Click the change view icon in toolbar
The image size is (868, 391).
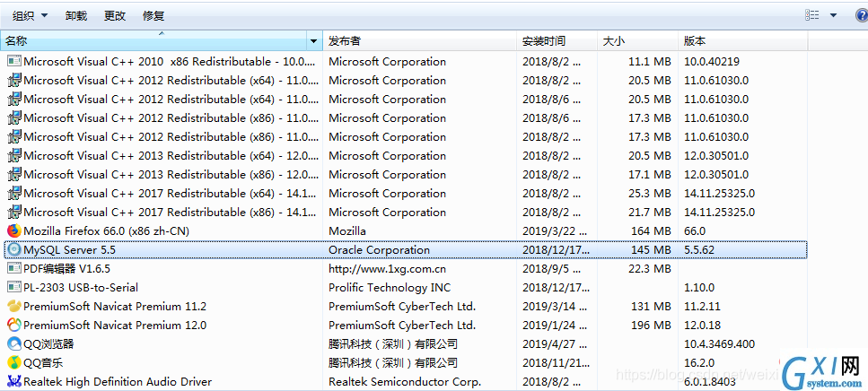pos(812,15)
